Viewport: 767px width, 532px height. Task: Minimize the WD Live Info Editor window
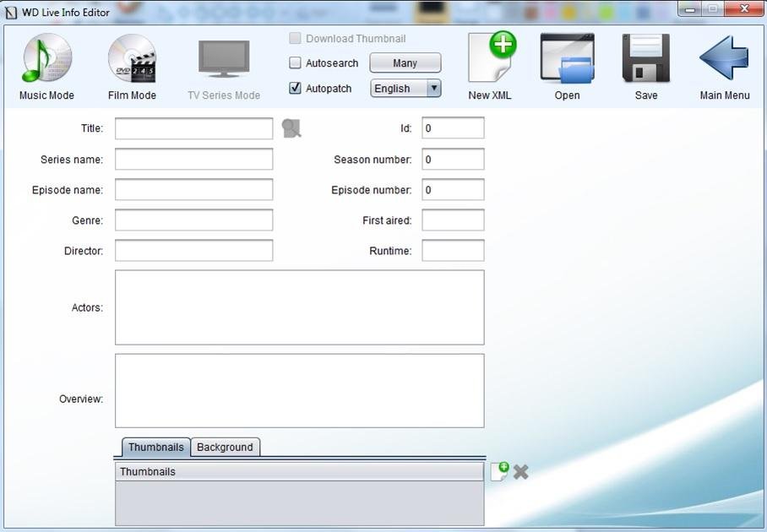690,9
